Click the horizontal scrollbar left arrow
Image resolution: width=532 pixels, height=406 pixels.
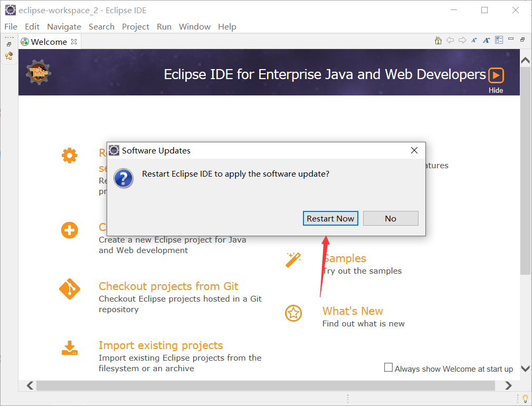click(30, 385)
